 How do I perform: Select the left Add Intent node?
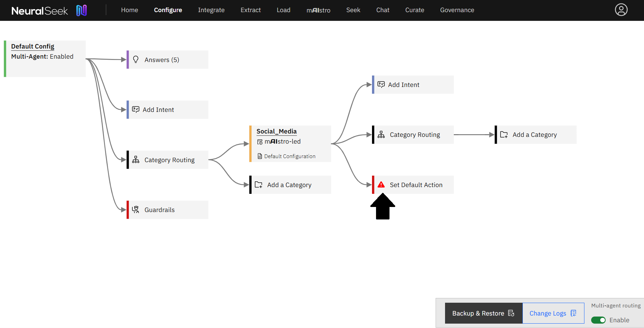click(158, 110)
